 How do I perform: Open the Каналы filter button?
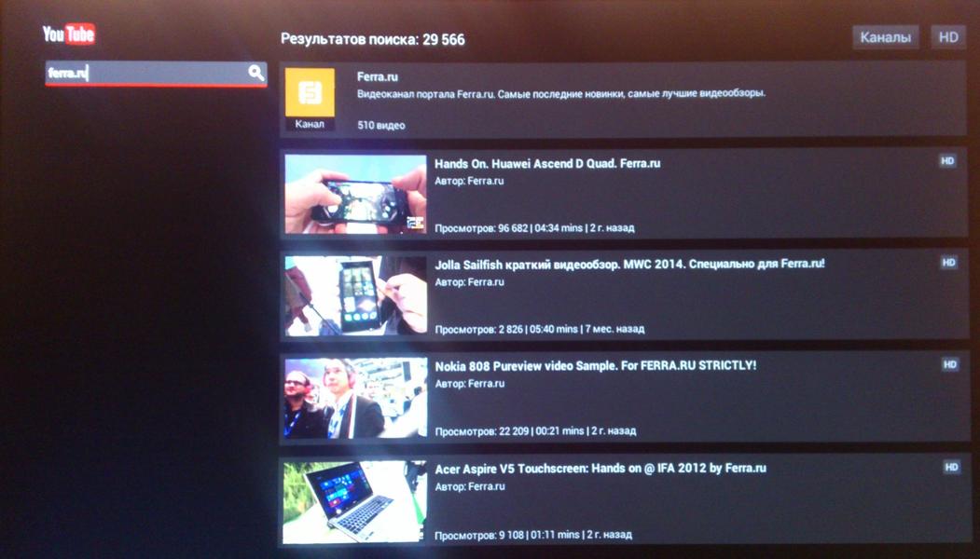click(886, 37)
